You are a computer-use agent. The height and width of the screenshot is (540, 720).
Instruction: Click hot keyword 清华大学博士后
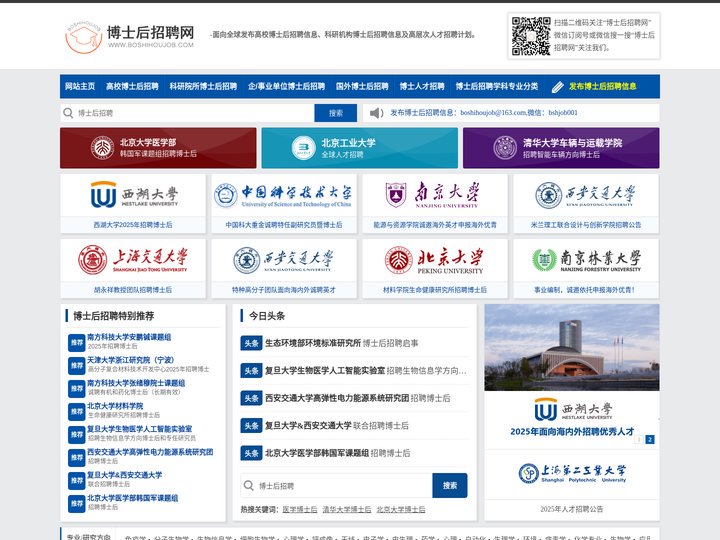347,510
